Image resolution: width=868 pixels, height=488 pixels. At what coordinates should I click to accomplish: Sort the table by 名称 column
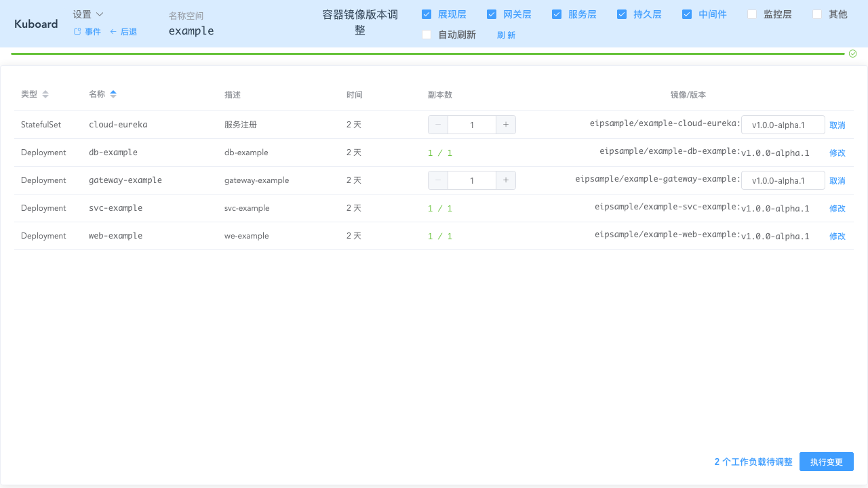[113, 94]
